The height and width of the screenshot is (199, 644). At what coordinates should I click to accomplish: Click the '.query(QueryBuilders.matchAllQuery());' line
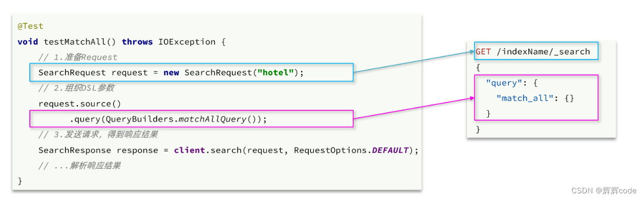tap(169, 120)
